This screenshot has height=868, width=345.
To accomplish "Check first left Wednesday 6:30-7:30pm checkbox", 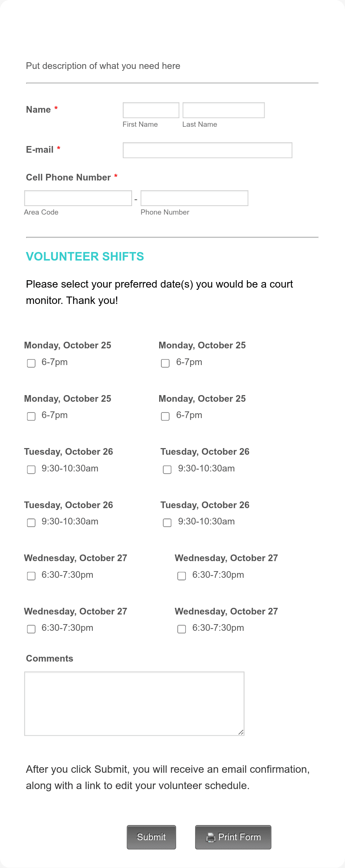I will click(x=31, y=576).
